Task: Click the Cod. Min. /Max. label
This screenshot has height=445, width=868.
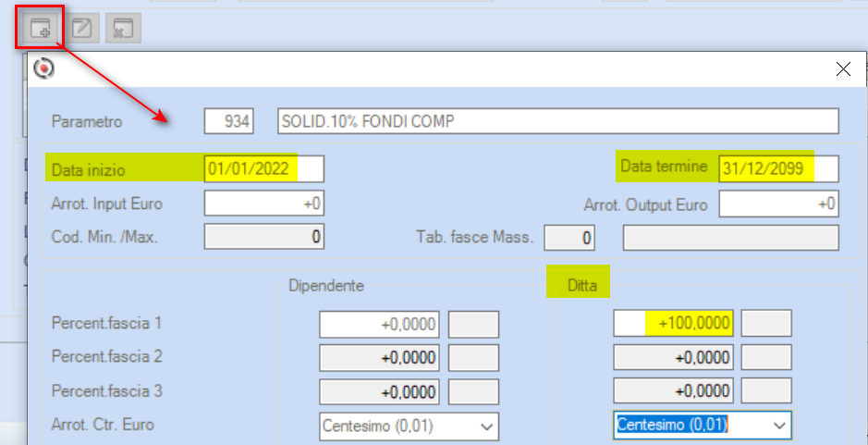Action: (x=104, y=238)
